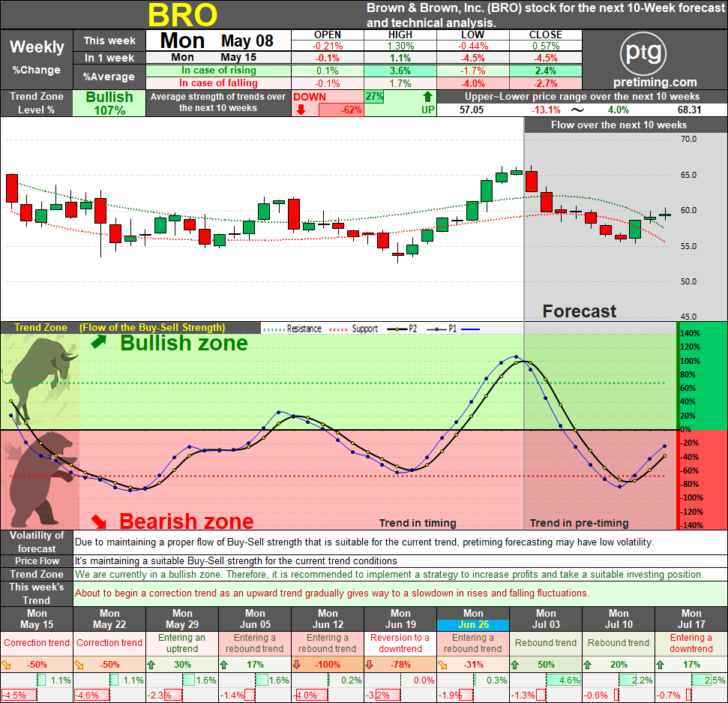This screenshot has width=728, height=703.
Task: Select the Mon May 15 row in weekly table
Action: coord(218,57)
